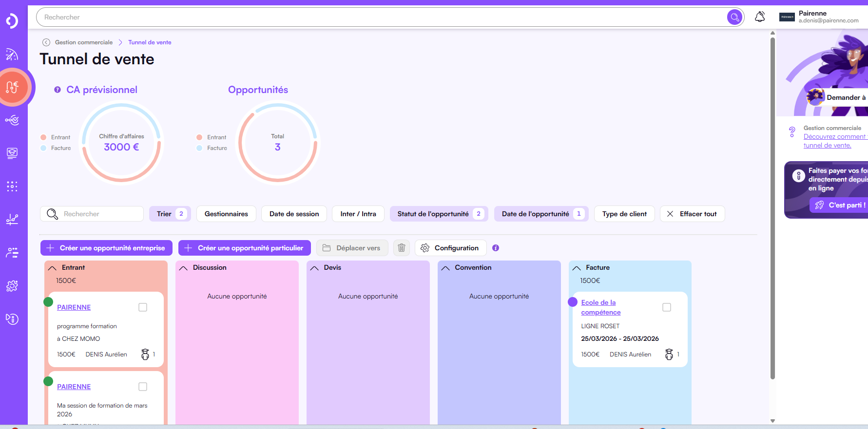Click the Pairenne account logo

point(787,17)
